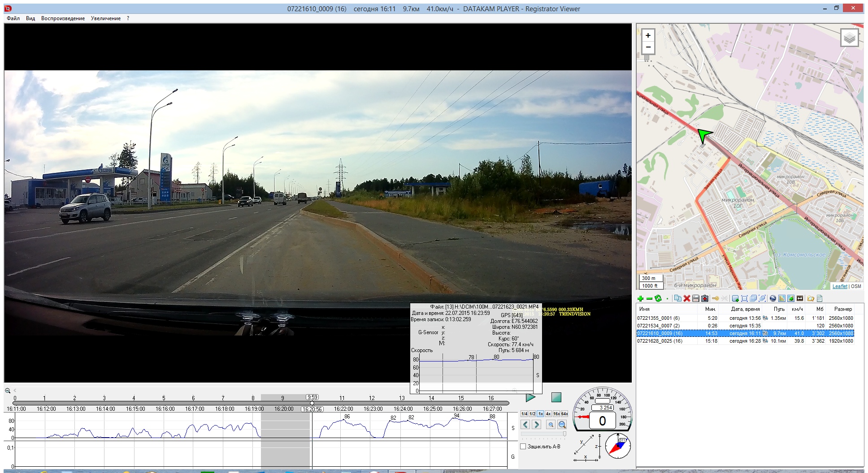868x473 pixels.
Task: Enable the Зациклить A-B checkbox
Action: click(523, 447)
